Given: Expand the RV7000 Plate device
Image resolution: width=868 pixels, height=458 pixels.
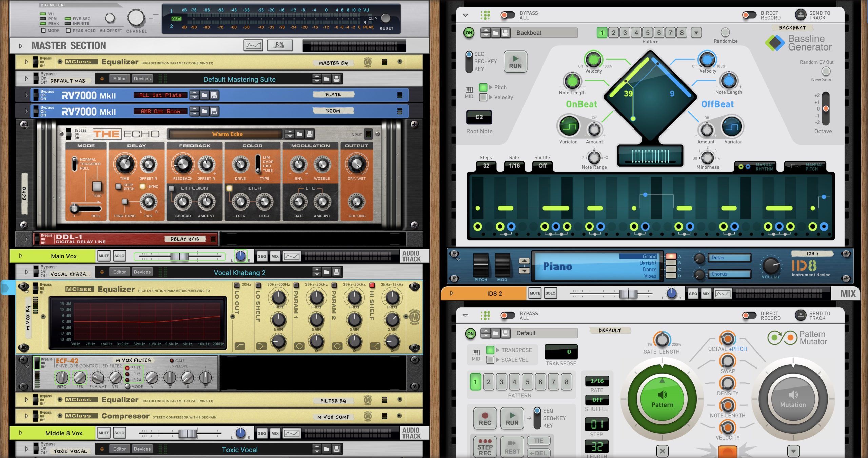Looking at the screenshot, I should 26,95.
